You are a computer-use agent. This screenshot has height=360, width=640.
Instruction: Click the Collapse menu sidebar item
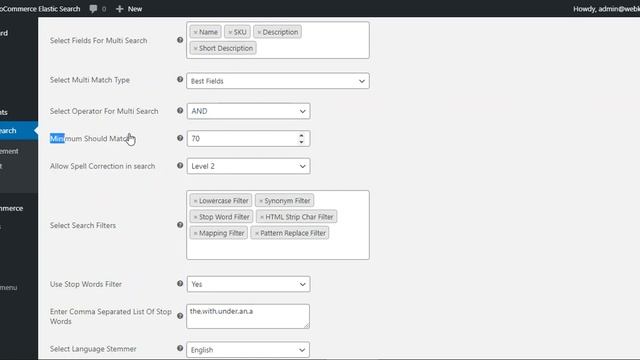pyautogui.click(x=9, y=287)
